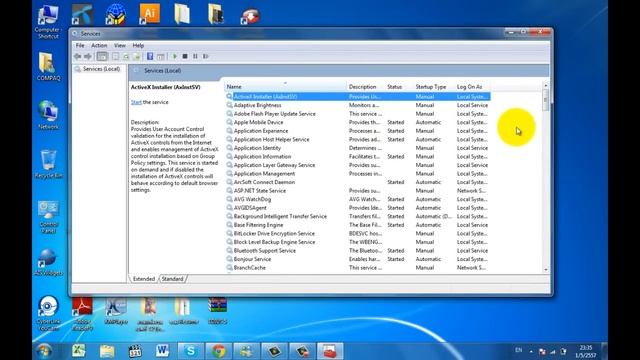Open the Action menu
The image size is (640, 360).
[x=99, y=45]
